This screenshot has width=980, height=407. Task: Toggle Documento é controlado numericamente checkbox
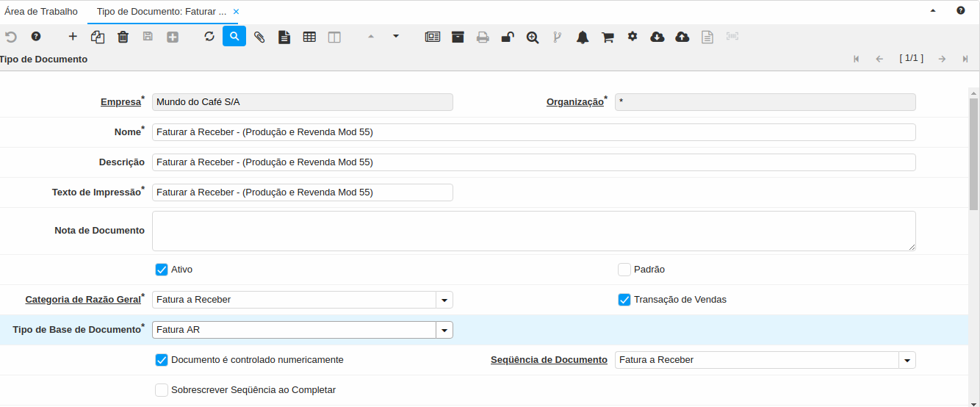pyautogui.click(x=162, y=360)
